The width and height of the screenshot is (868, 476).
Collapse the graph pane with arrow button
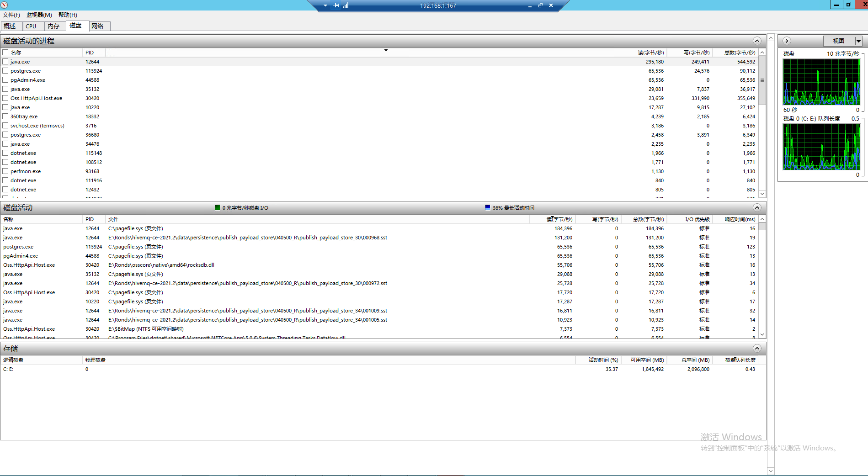click(787, 41)
